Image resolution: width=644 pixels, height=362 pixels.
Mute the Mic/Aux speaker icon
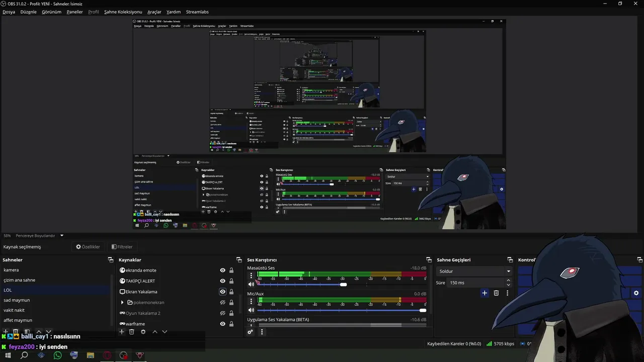click(x=251, y=310)
